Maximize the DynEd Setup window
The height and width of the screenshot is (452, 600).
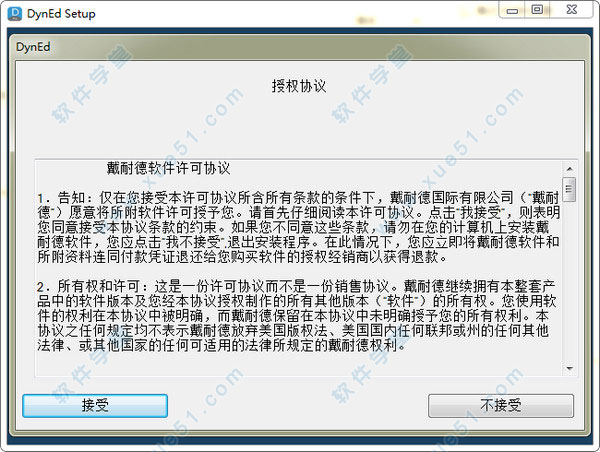(x=537, y=10)
